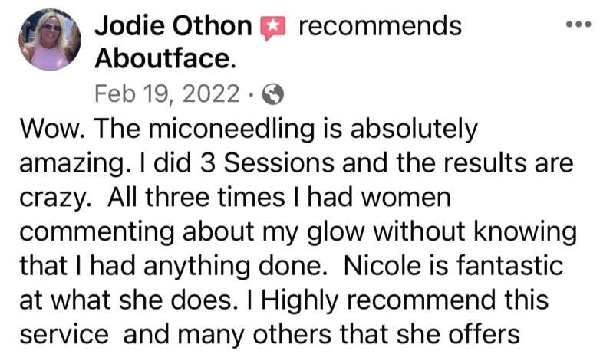This screenshot has height=364, width=613.
Task: Open Jodie Othon's profile picture
Action: tap(51, 41)
